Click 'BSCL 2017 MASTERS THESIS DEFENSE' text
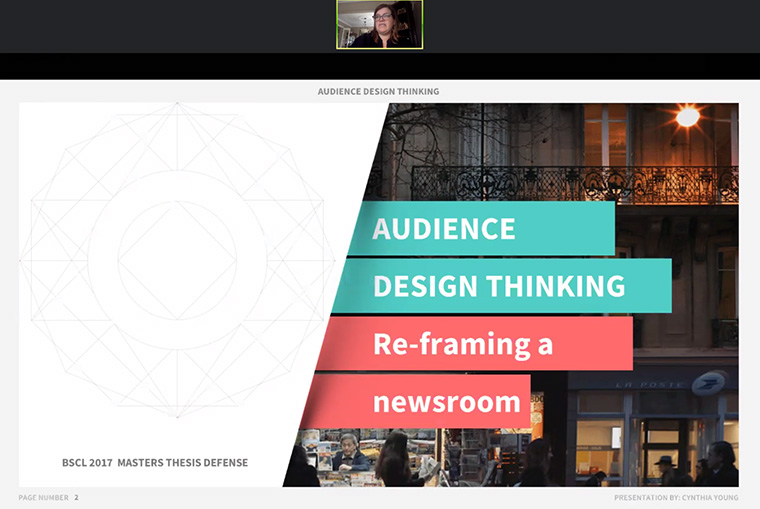This screenshot has height=509, width=760. (155, 462)
